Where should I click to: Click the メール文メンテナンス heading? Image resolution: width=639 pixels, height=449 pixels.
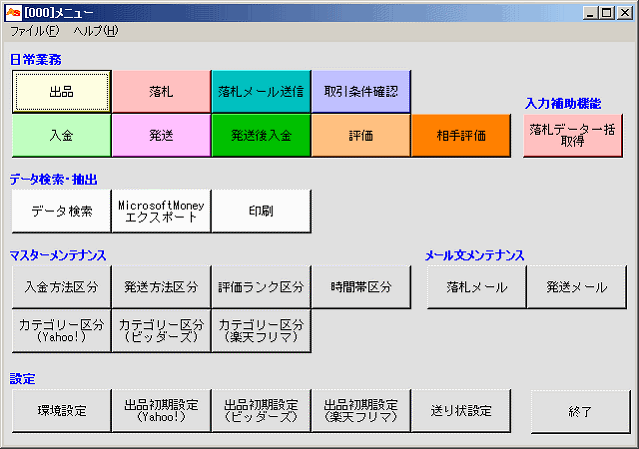click(x=474, y=255)
